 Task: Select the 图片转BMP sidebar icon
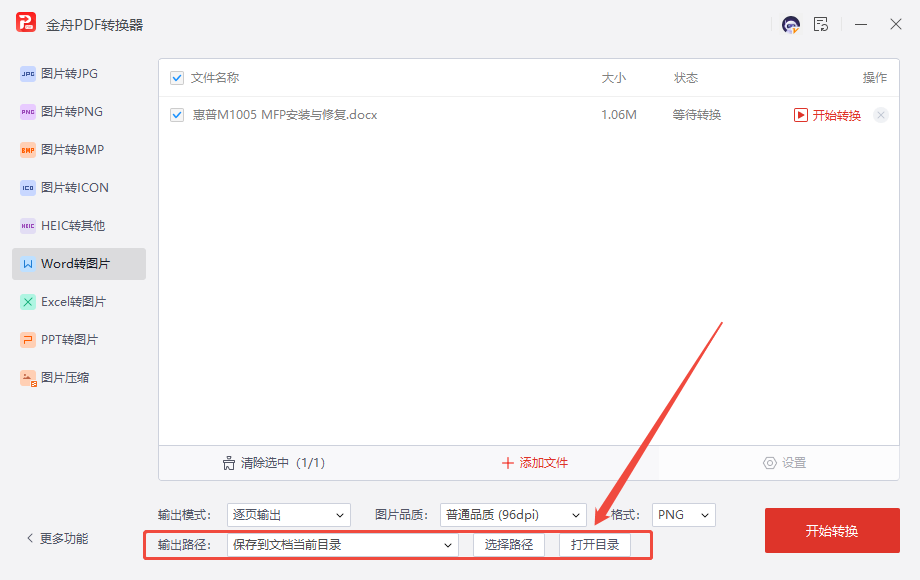[x=28, y=150]
